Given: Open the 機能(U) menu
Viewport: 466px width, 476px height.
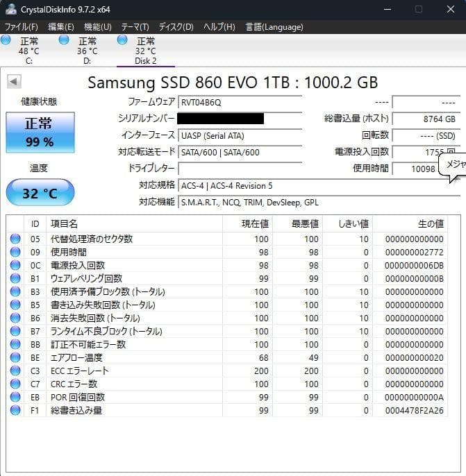Looking at the screenshot, I should (98, 27).
